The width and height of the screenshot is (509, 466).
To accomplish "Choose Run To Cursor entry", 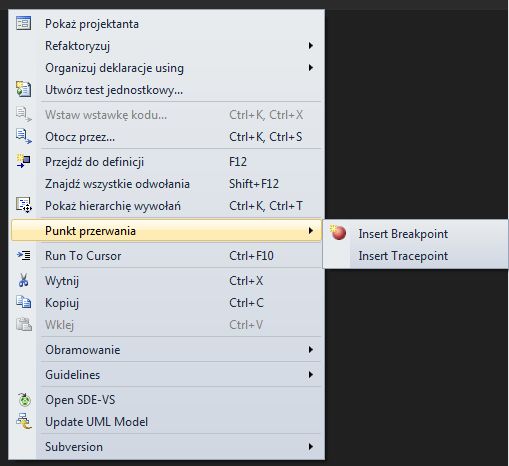I will tap(166, 256).
